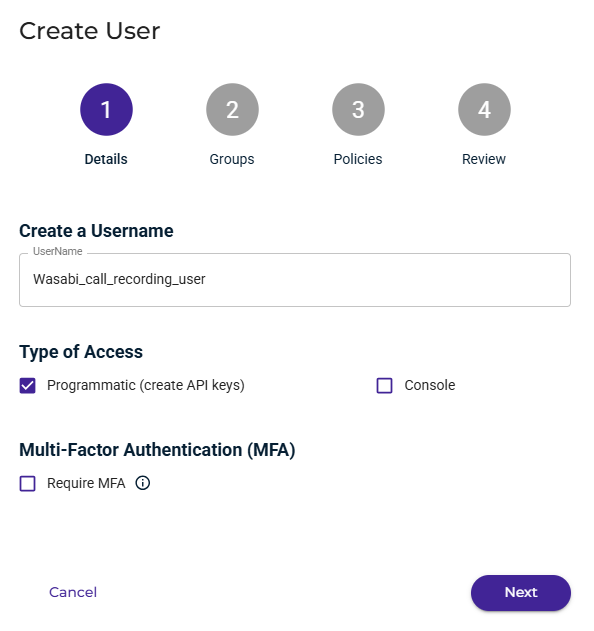The image size is (594, 631).
Task: Click the Details step label
Action: [106, 159]
